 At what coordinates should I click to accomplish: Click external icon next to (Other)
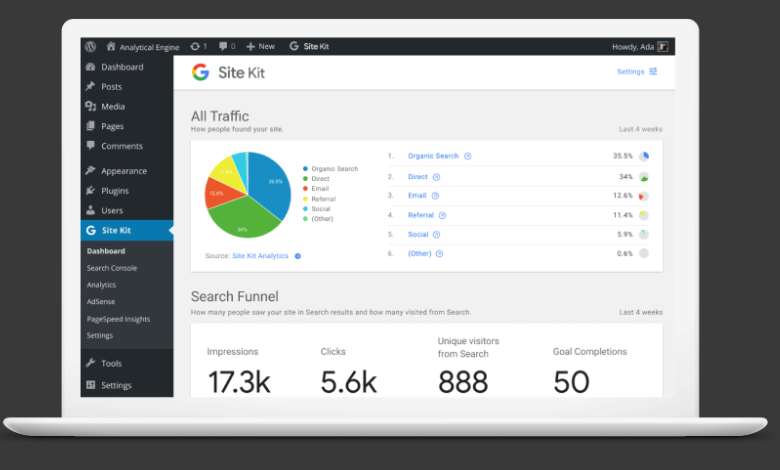[x=439, y=254]
